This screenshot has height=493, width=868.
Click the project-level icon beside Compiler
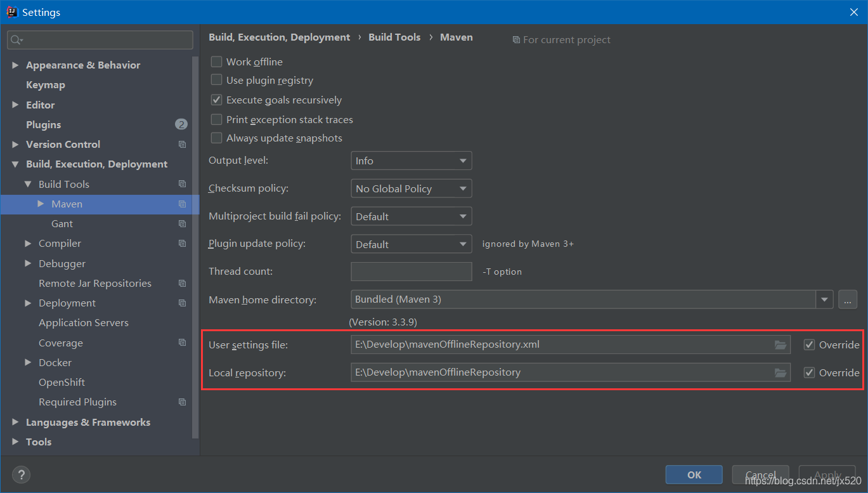pyautogui.click(x=182, y=244)
